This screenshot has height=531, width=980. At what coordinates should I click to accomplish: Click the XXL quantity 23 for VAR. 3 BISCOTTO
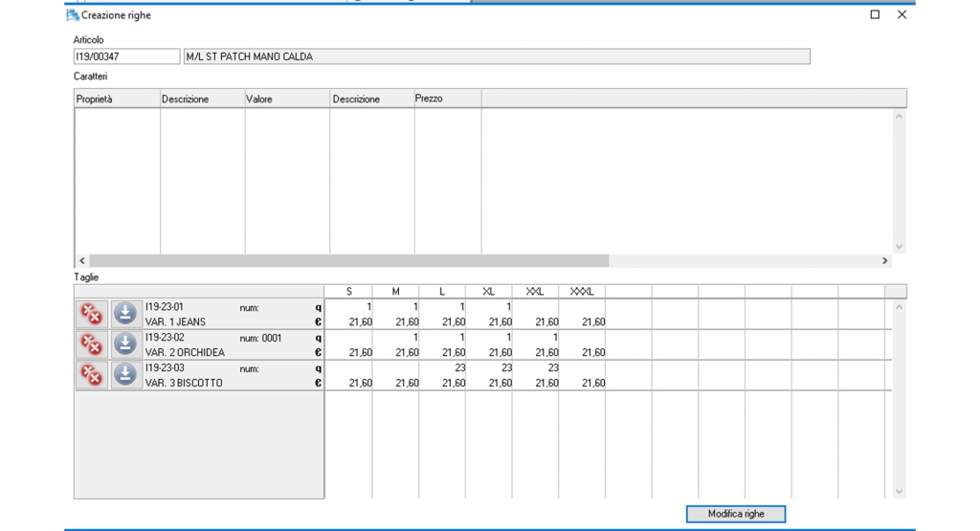pos(553,368)
